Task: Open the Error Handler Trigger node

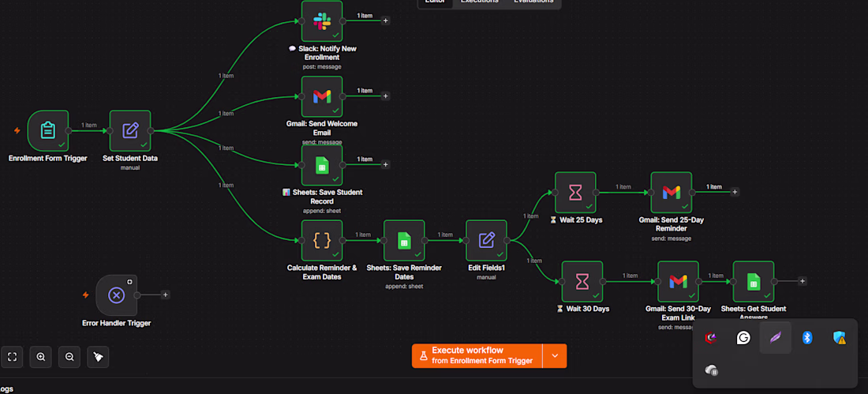Action: 116,295
